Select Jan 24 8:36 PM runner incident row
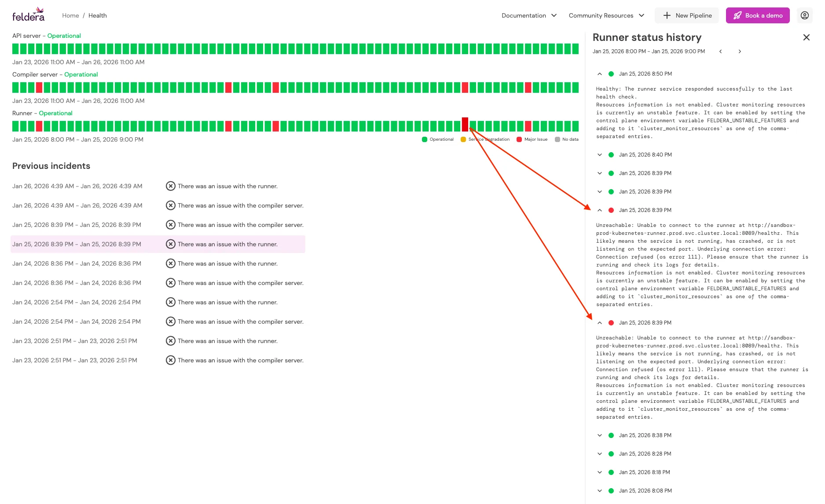Screen dimensions: 825x504 [158, 263]
